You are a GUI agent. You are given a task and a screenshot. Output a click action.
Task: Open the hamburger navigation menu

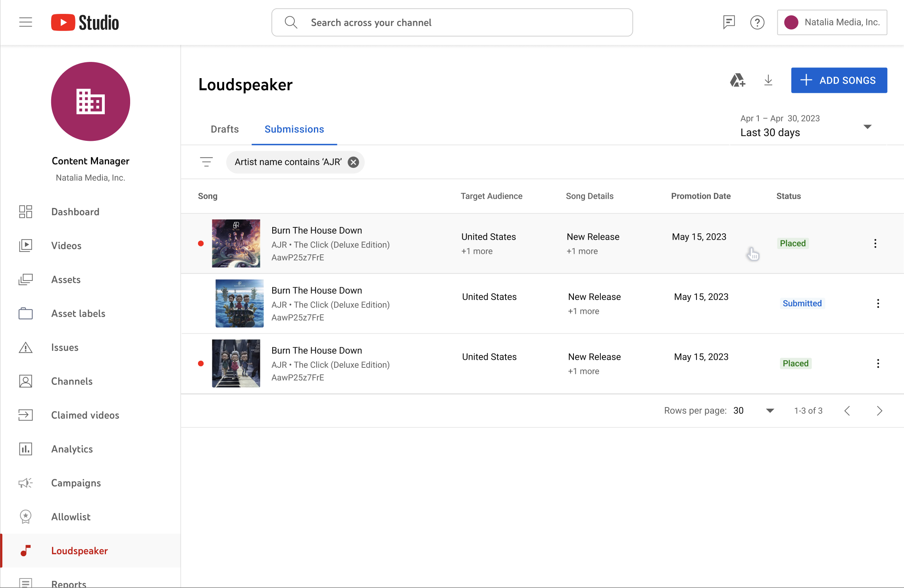25,22
